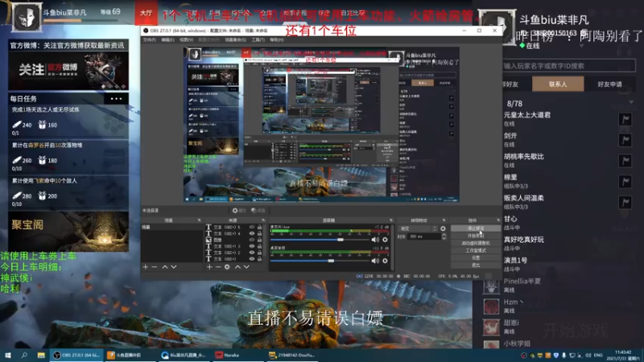Viewport: 644px width, 362px height.
Task: Click the player name search input field
Action: (x=569, y=66)
